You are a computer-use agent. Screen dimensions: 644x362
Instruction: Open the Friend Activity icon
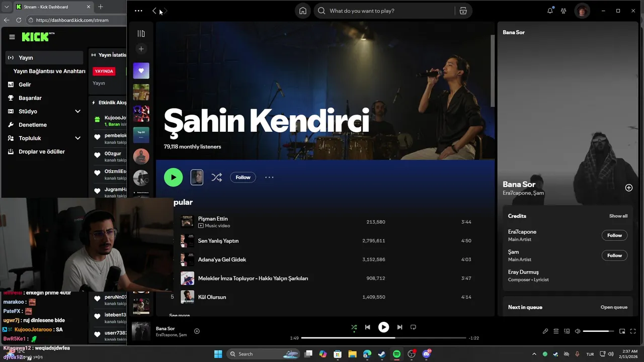(563, 11)
